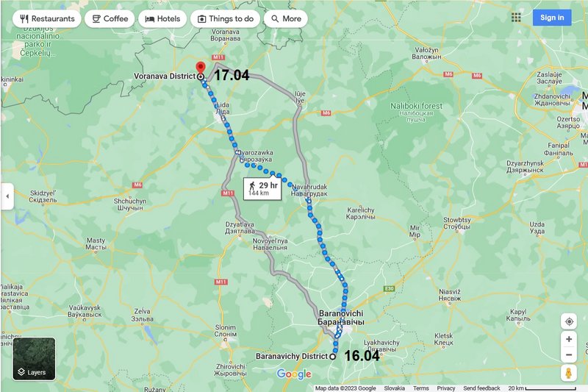Zoom in with the plus button
The width and height of the screenshot is (588, 392).
click(568, 339)
